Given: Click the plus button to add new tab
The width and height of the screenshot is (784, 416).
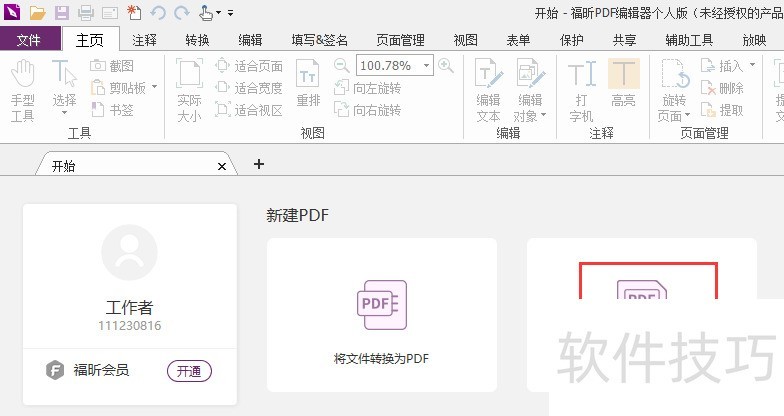Looking at the screenshot, I should coord(258,164).
